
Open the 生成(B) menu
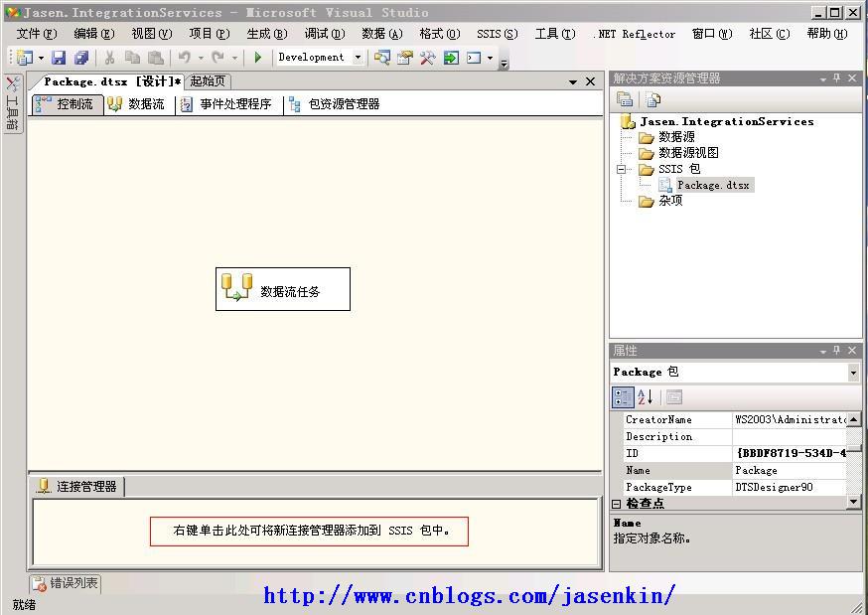tap(267, 34)
